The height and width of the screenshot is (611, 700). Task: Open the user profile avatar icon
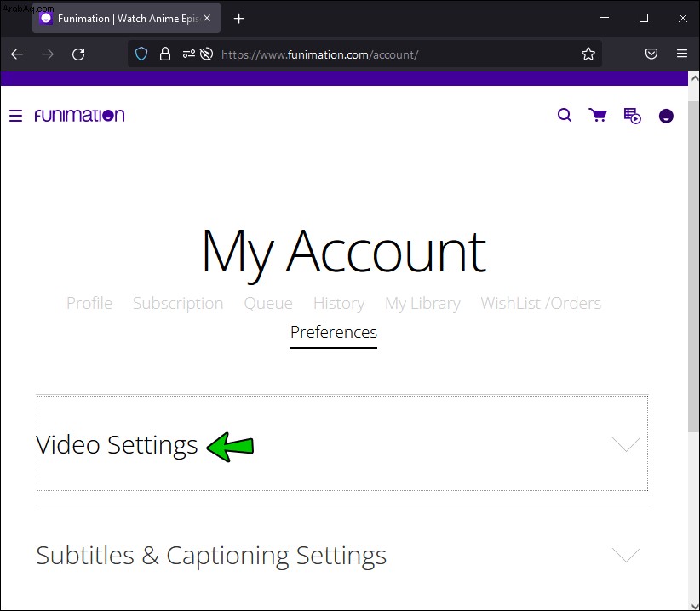pos(666,116)
